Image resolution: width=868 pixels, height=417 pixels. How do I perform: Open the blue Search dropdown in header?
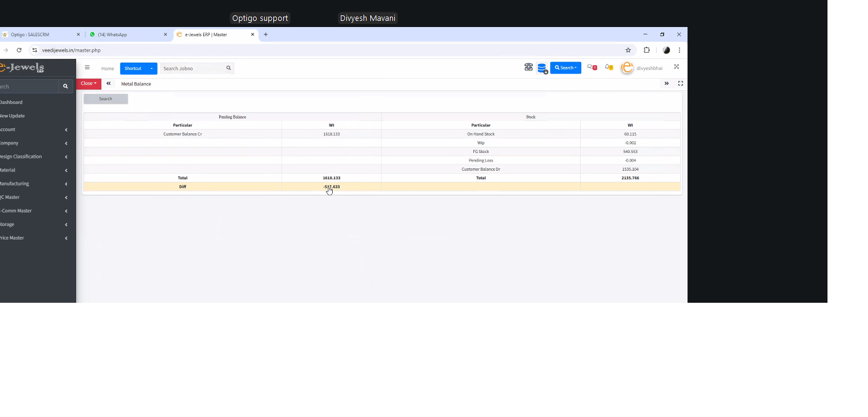coord(565,68)
